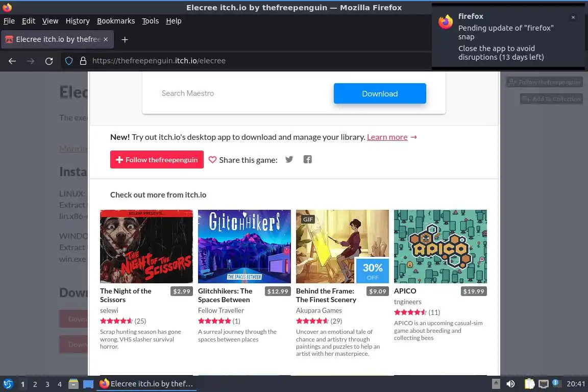Open the Learn more desktop app link

(387, 137)
